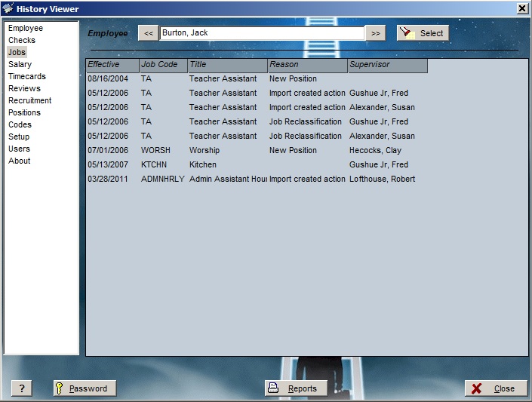Screen dimensions: 532x402
Task: Go to next employee with >> button
Action: click(375, 33)
